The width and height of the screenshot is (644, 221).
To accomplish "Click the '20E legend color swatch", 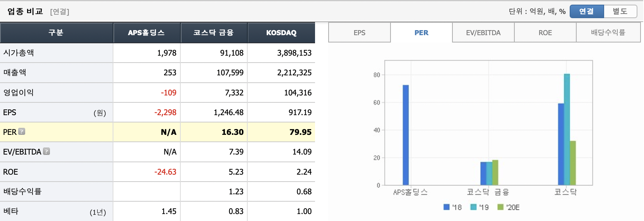I will click(500, 207).
